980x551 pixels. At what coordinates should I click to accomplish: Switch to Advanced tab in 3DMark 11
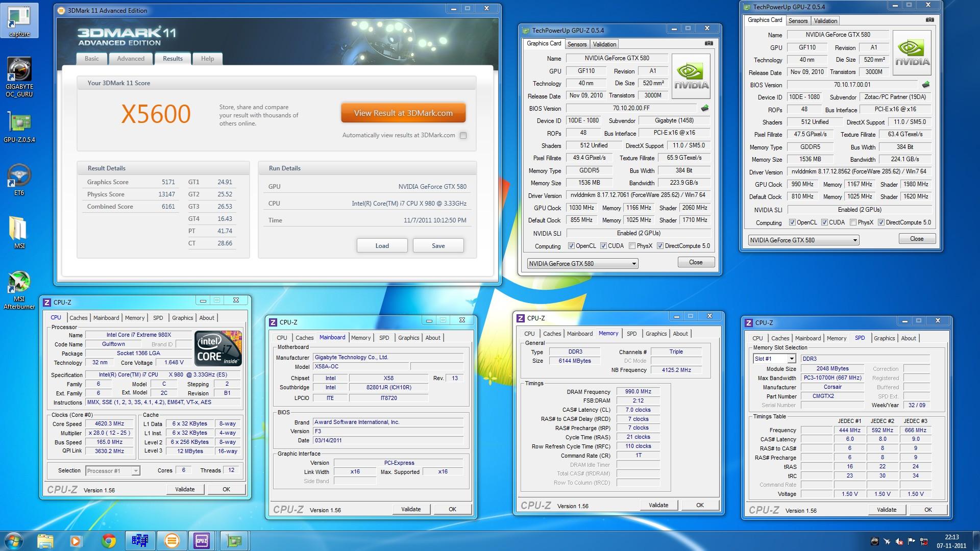131,59
